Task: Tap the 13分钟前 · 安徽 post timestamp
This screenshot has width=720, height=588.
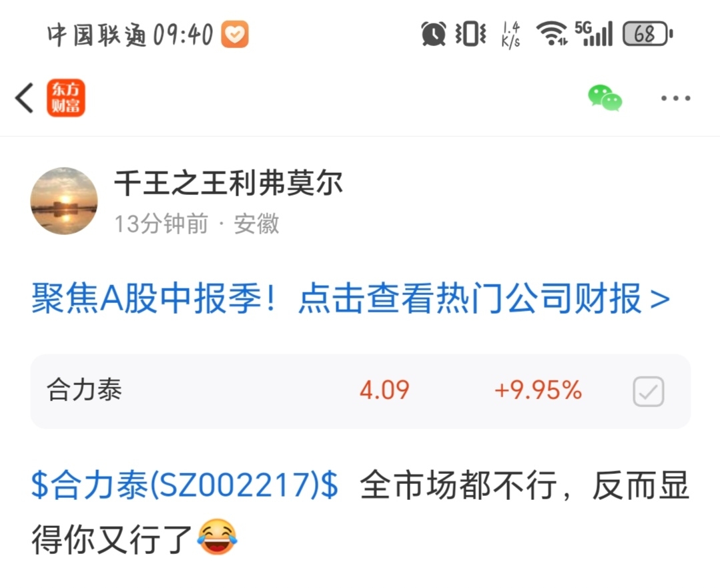Action: (x=197, y=224)
